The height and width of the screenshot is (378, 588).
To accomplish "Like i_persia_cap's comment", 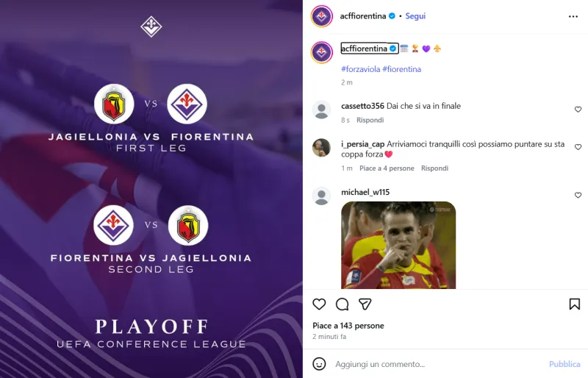I will [578, 147].
